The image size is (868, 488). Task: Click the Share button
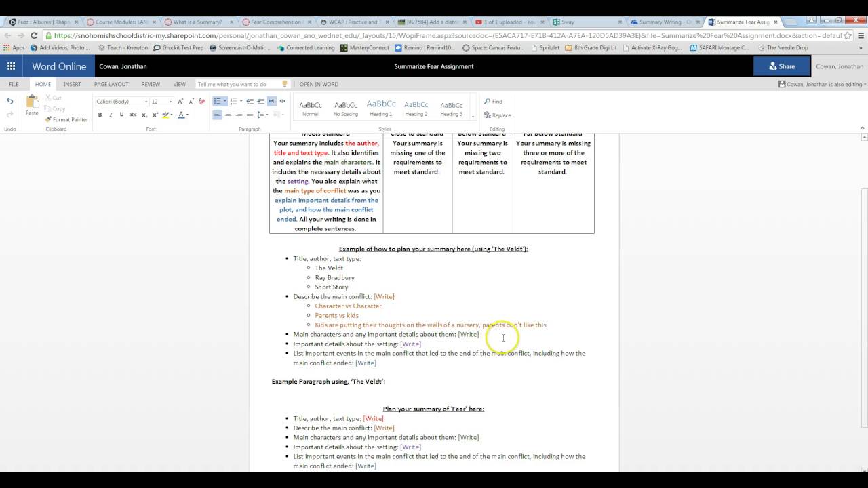click(781, 66)
